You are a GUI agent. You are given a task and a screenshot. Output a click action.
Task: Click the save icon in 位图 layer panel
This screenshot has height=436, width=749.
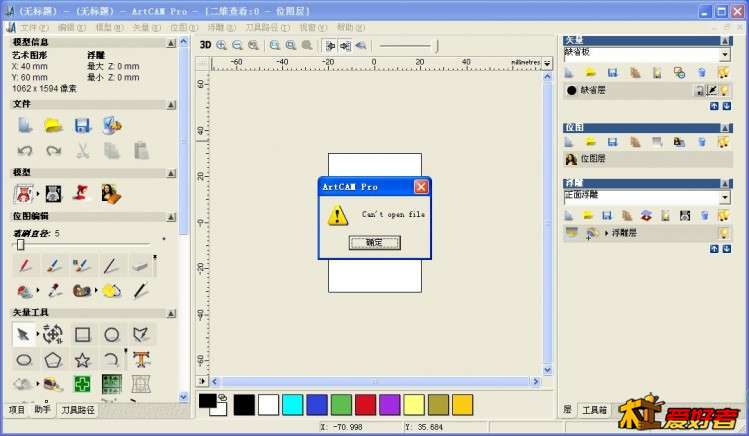[x=612, y=142]
